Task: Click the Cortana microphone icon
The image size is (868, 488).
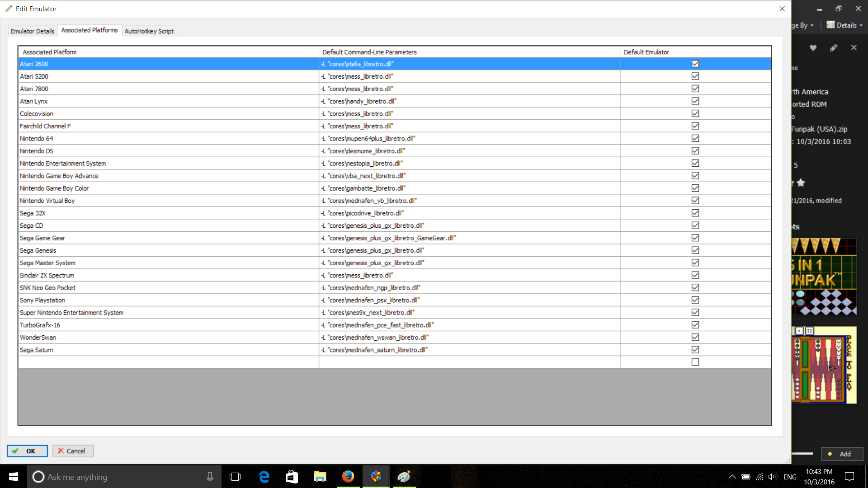Action: [210, 477]
